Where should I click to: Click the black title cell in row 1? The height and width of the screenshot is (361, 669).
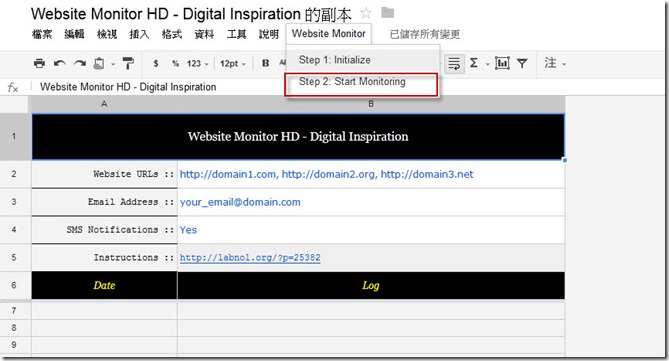click(x=298, y=137)
